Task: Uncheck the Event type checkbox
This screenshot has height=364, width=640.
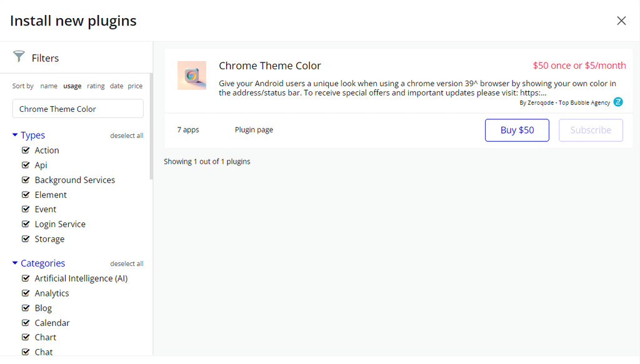Action: click(25, 209)
